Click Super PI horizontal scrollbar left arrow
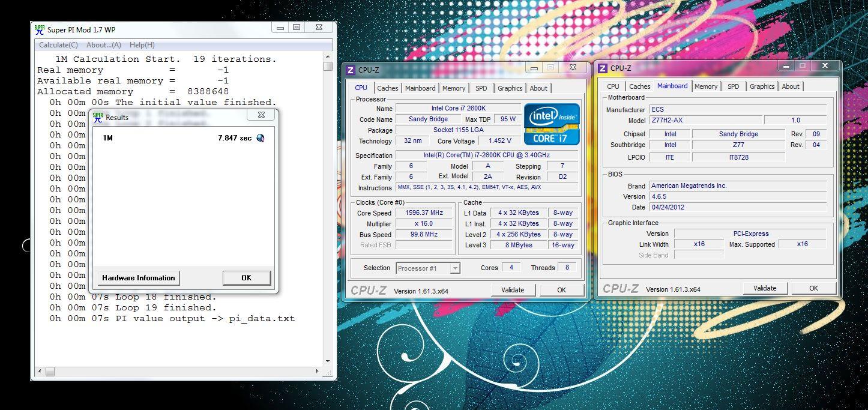Screen dimensions: 868x410 click(x=40, y=372)
